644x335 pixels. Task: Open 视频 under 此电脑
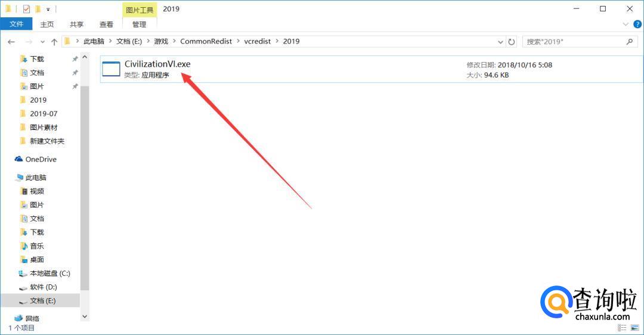tap(36, 191)
